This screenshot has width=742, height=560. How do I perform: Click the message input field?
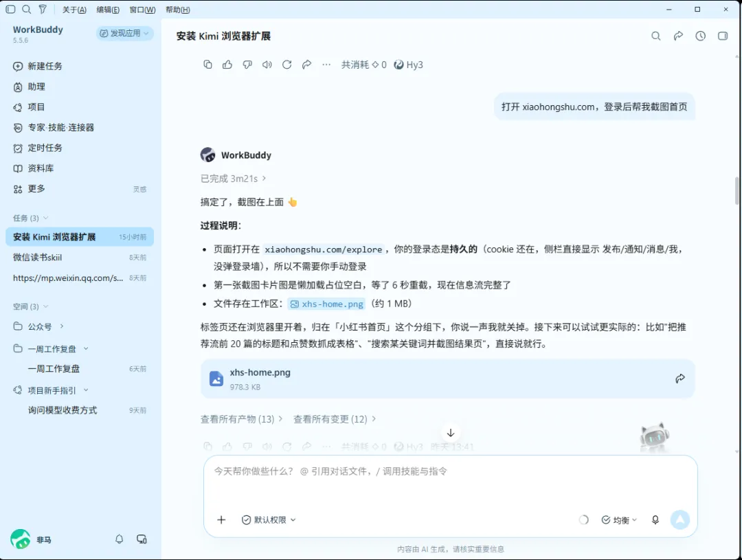451,483
